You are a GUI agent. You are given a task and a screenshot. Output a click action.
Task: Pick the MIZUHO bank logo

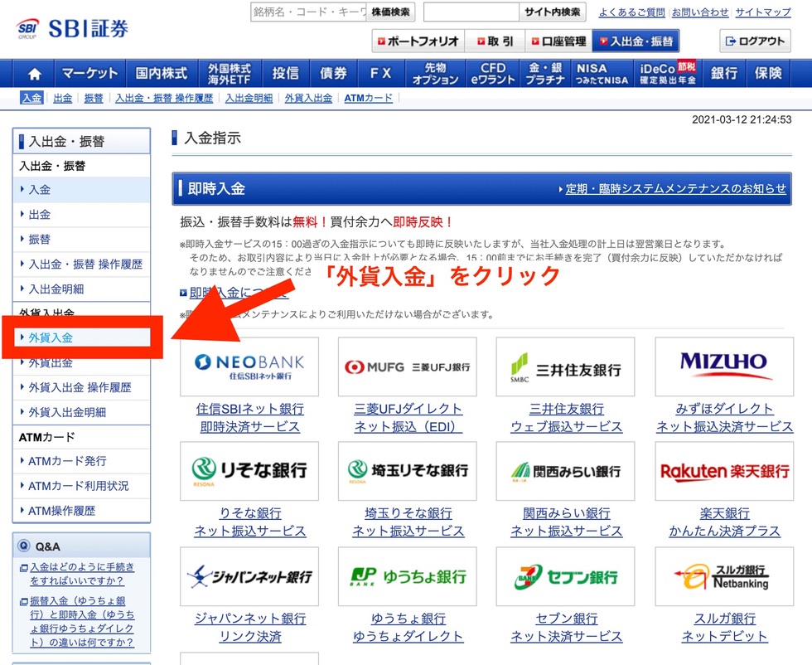tap(724, 366)
